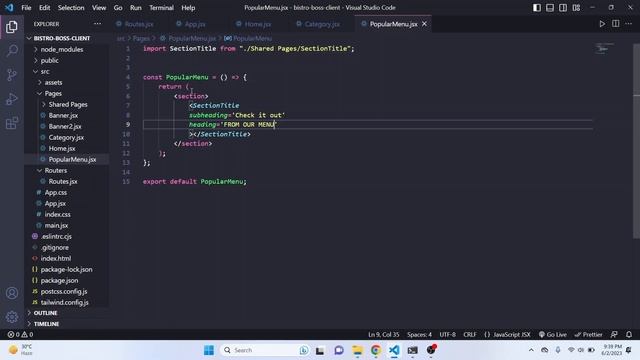Open the Search view in activity bar

[x=12, y=51]
